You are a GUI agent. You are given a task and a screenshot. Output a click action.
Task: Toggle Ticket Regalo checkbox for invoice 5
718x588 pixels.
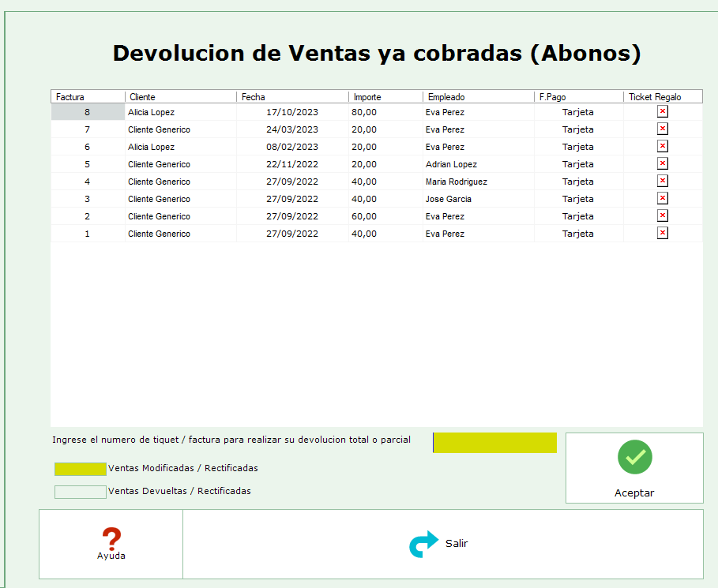pos(663,163)
